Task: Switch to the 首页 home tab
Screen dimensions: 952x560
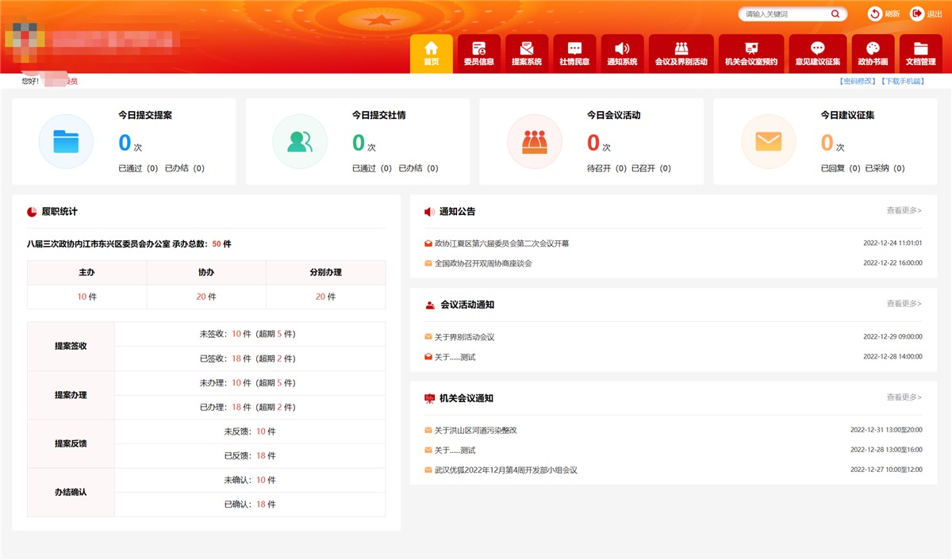Action: (431, 48)
